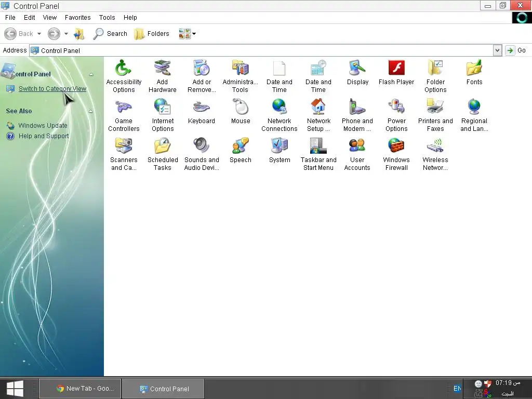Open the Back history dropdown arrow

[x=39, y=34]
